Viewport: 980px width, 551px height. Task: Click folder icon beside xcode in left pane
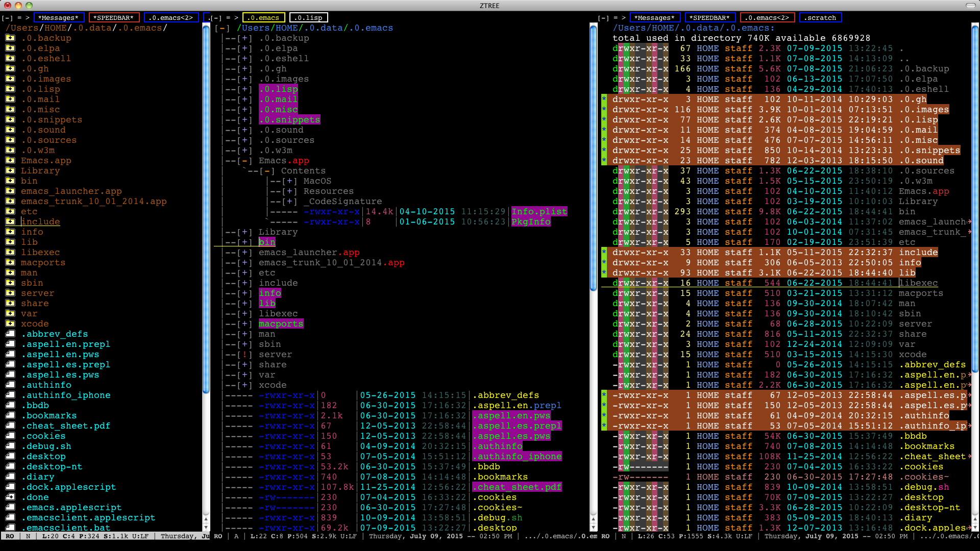coord(10,323)
